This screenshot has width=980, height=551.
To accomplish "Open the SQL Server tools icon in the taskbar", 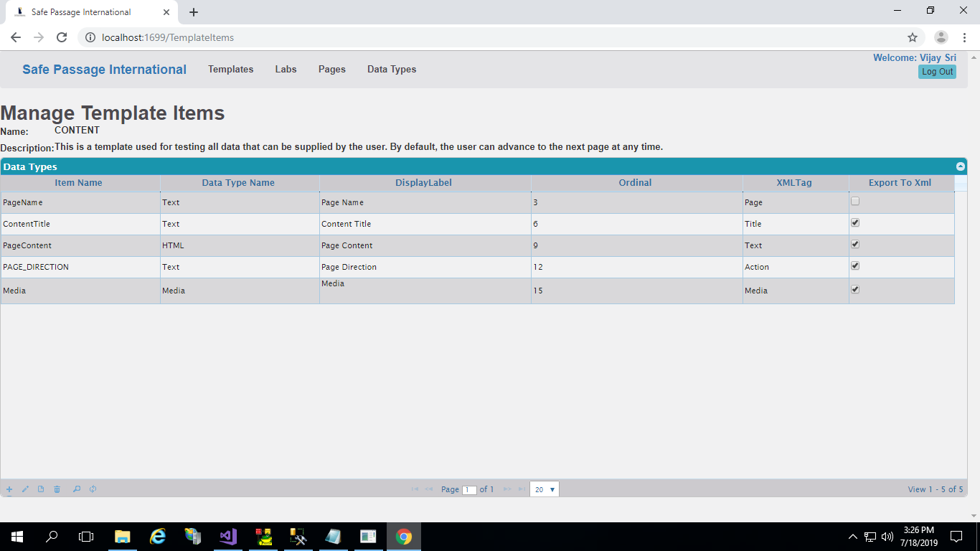I will point(298,537).
